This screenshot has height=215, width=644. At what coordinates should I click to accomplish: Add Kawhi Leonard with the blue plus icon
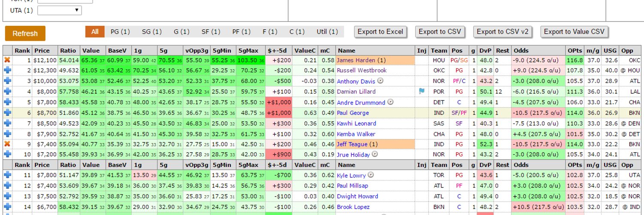pyautogui.click(x=7, y=123)
